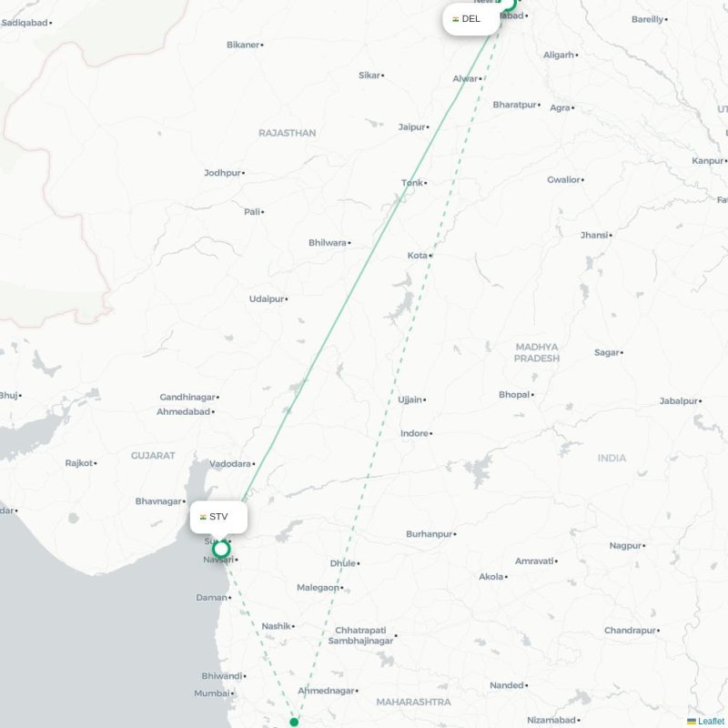This screenshot has width=728, height=728.
Task: Click the Ukraine flag icon beside Leaflet
Action: [x=692, y=722]
